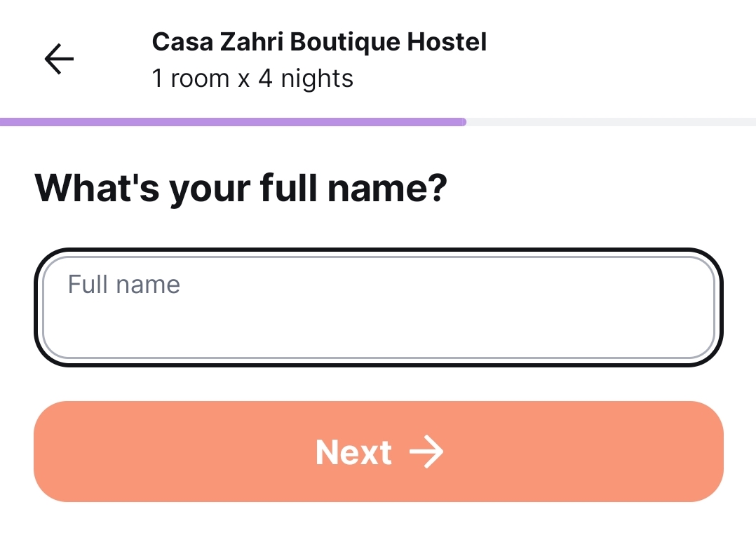
Task: Select the Casa Zahri Boutique Hostel title
Action: click(x=319, y=43)
